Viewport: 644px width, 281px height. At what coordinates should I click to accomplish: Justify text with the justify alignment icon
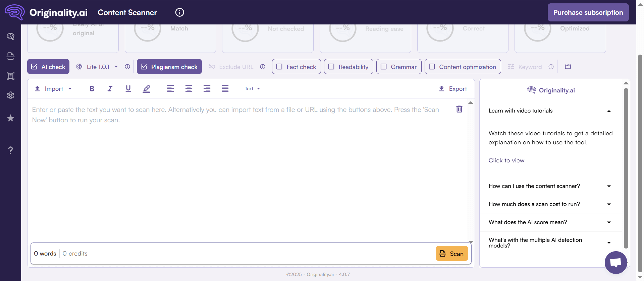(x=225, y=89)
